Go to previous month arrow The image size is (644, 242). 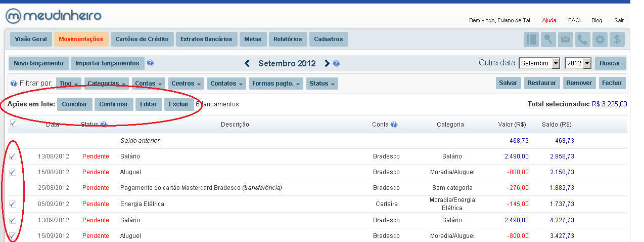pos(247,63)
